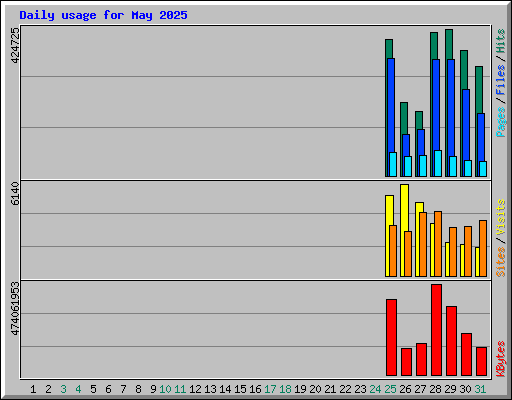Click the day 31 label on the axis
The height and width of the screenshot is (400, 512).
tap(480, 389)
